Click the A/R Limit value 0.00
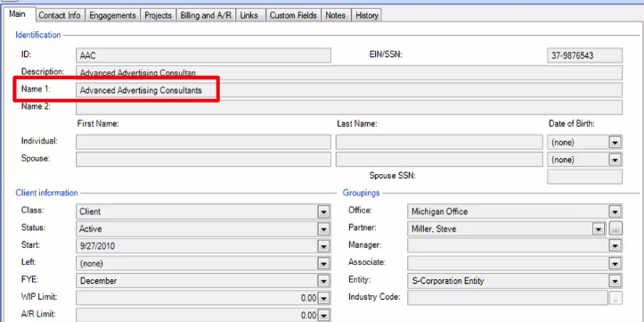This screenshot has width=644, height=322. tap(308, 316)
